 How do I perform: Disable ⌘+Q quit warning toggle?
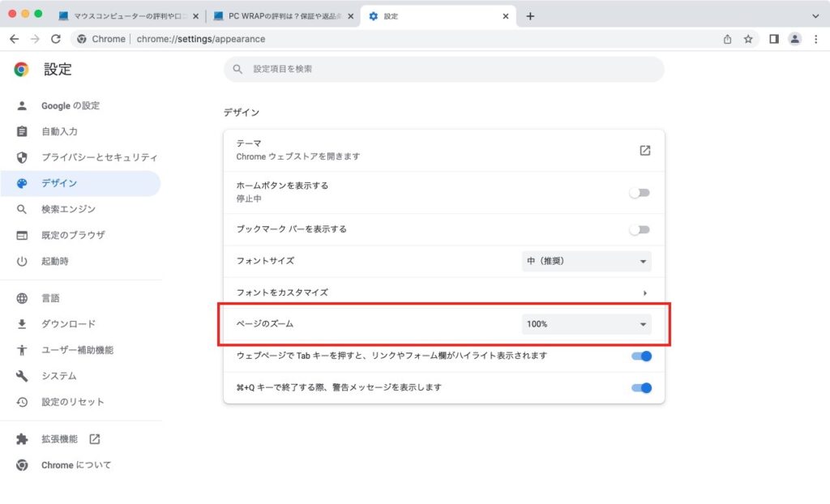click(x=641, y=387)
